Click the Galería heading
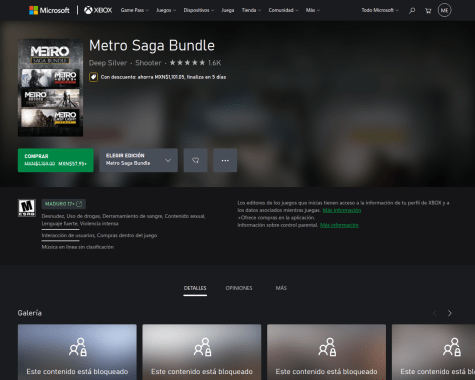The width and height of the screenshot is (475, 380). [x=30, y=313]
